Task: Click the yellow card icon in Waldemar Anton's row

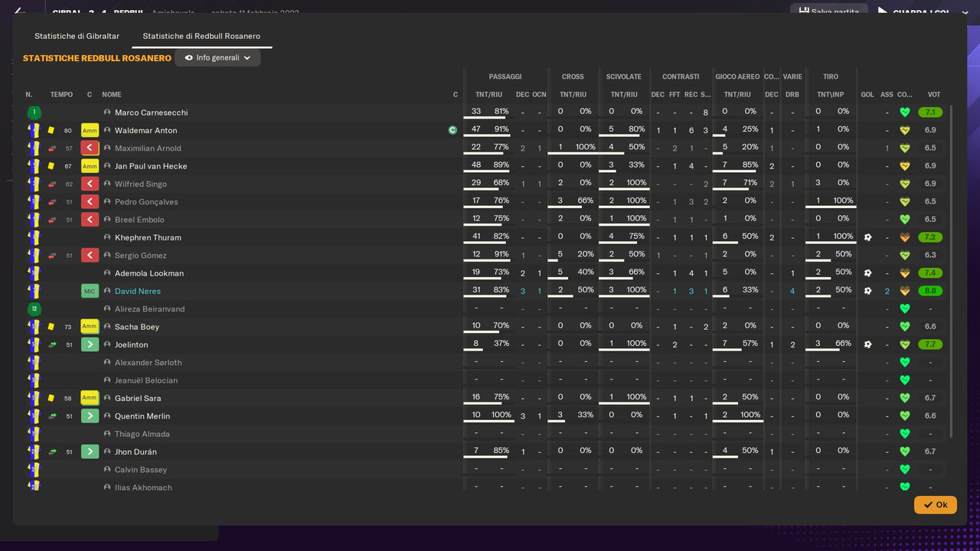Action: tap(51, 130)
